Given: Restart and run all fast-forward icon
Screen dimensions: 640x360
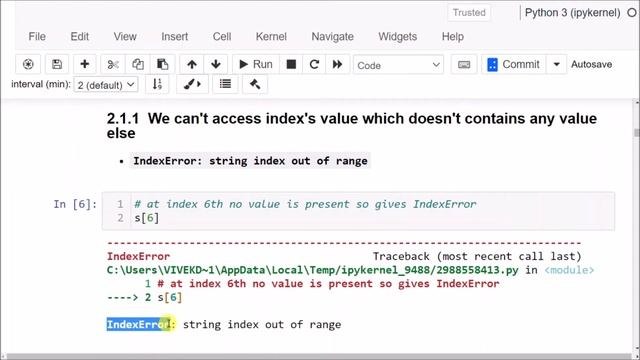Looking at the screenshot, I should [337, 64].
